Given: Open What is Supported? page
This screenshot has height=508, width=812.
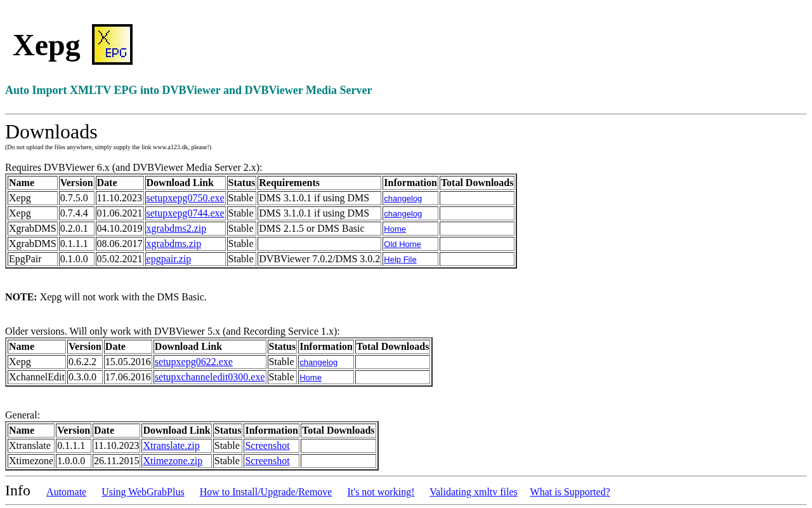Looking at the screenshot, I should [x=570, y=492].
